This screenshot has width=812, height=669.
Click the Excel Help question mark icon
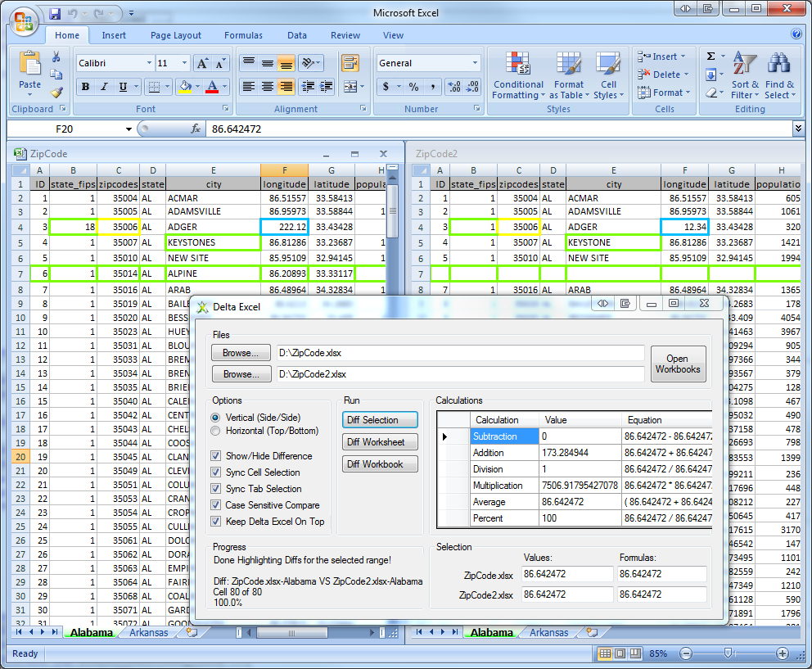pos(796,34)
